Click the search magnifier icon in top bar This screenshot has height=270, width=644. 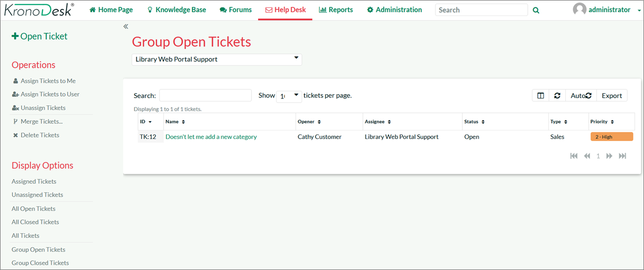coord(536,10)
